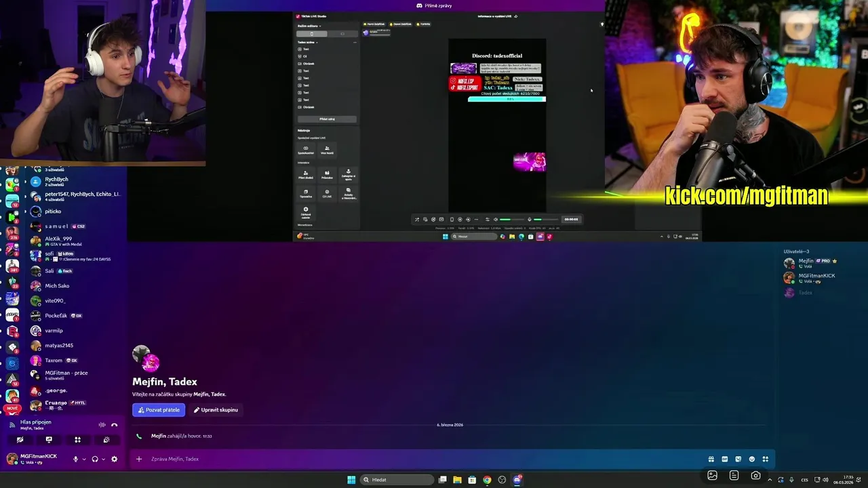Image resolution: width=868 pixels, height=488 pixels.
Task: Start screen sharing from voice panel
Action: click(49, 440)
